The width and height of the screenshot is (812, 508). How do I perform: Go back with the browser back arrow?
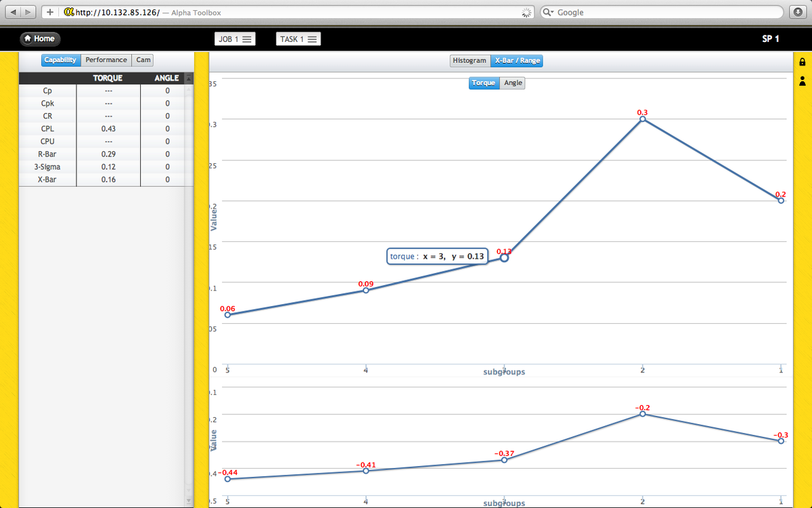[12, 12]
